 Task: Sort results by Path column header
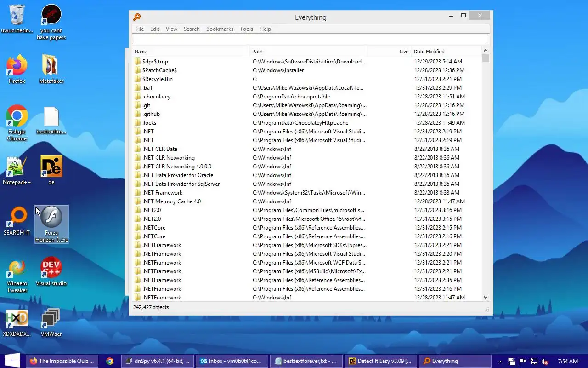308,52
